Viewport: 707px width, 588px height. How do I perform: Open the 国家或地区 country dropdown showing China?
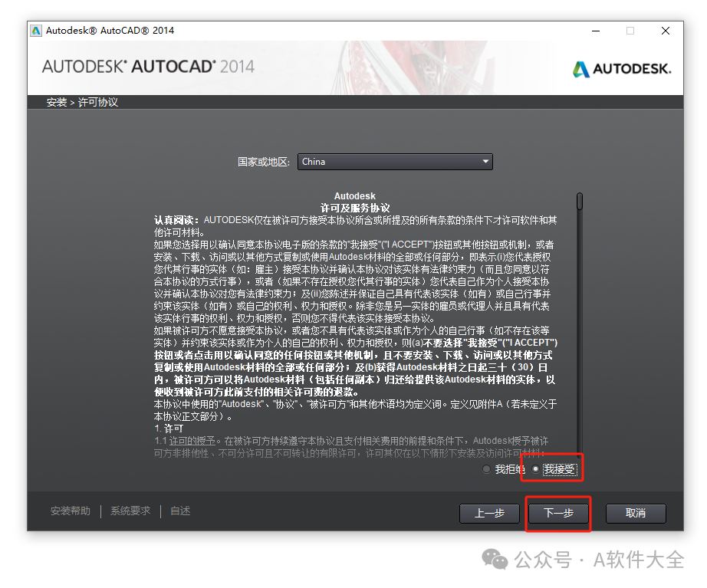(x=395, y=162)
